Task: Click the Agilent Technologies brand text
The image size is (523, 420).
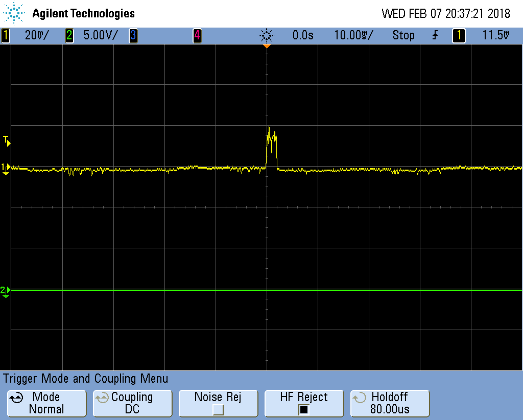Action: pyautogui.click(x=83, y=13)
